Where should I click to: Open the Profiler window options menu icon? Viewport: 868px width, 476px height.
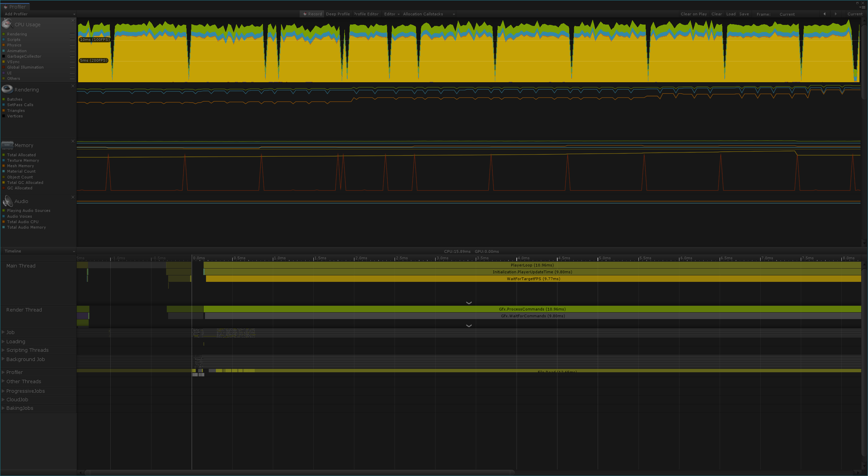(x=863, y=7)
